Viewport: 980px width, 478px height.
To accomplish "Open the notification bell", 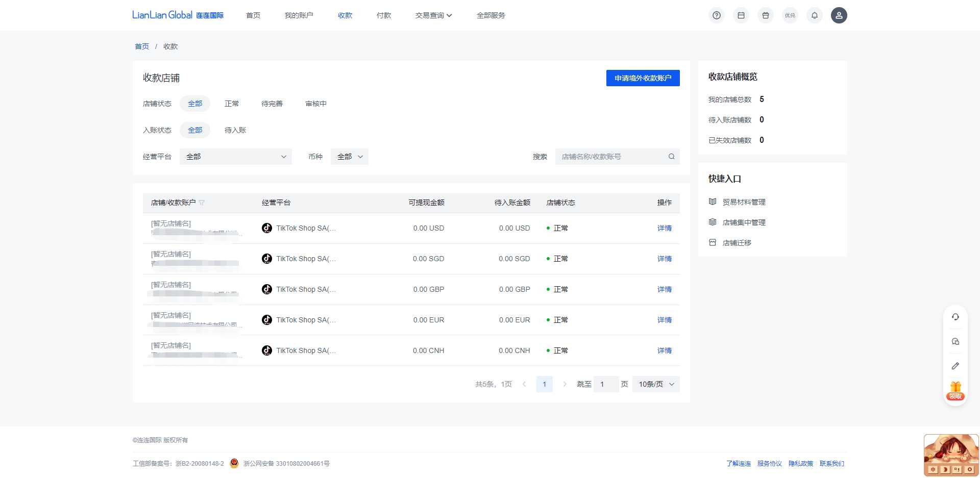I will [x=815, y=15].
